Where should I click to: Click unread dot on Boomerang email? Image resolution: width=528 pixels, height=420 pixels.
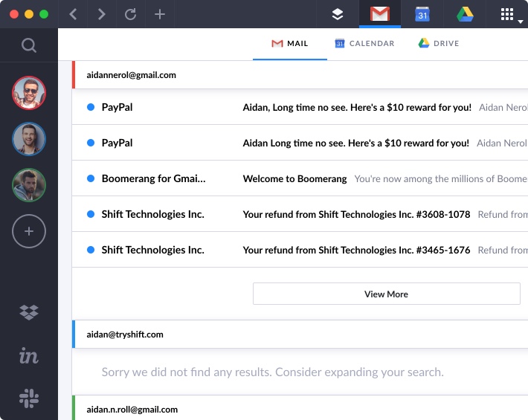coord(91,178)
